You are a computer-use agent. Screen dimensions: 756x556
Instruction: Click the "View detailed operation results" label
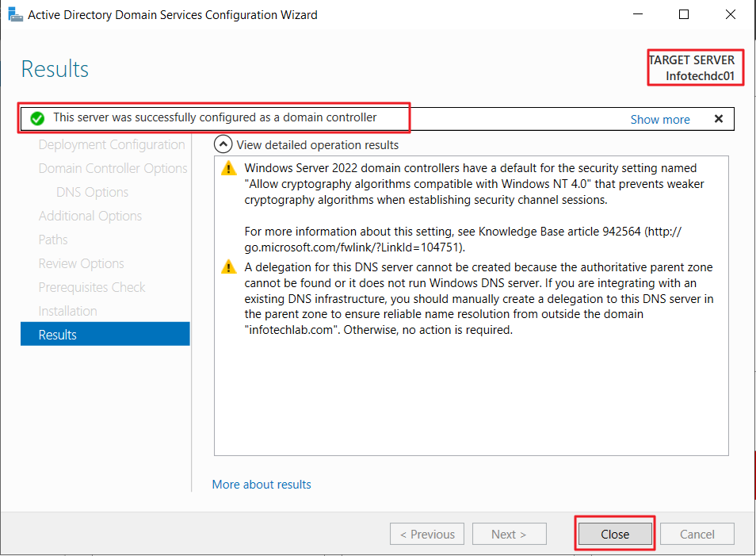click(317, 145)
